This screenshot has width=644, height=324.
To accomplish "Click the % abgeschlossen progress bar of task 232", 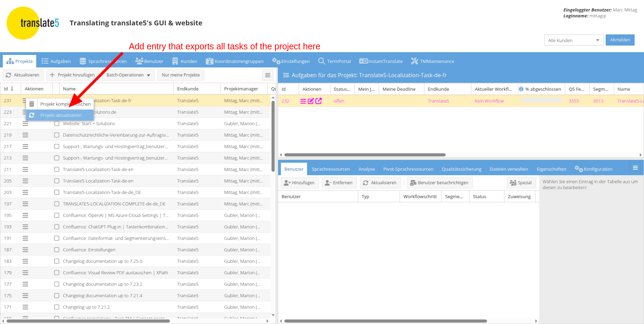I will coord(541,100).
